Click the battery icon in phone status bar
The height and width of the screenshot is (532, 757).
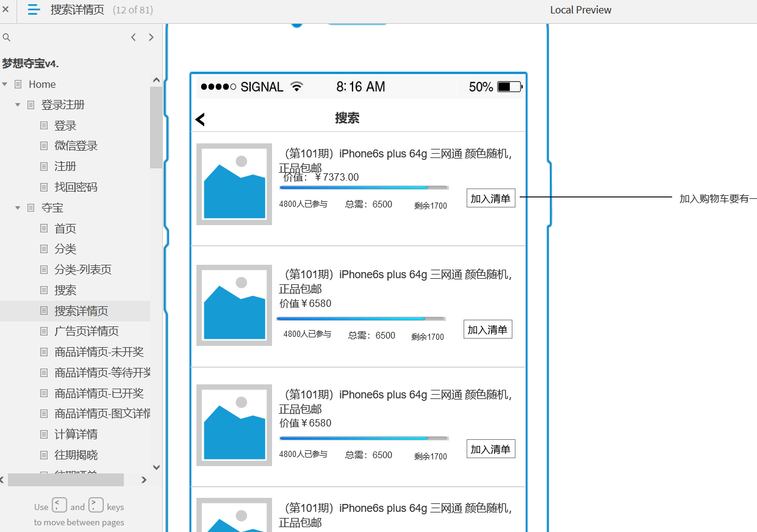(510, 87)
